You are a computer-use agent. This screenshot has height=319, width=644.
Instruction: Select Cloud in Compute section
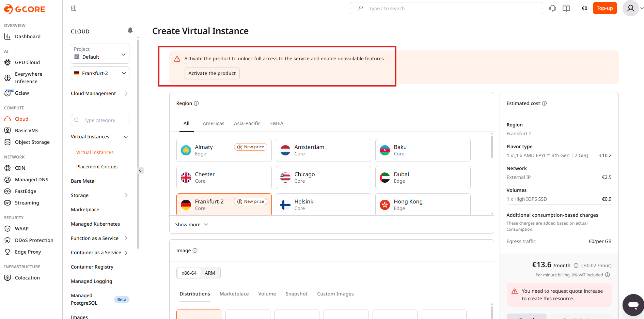point(21,119)
